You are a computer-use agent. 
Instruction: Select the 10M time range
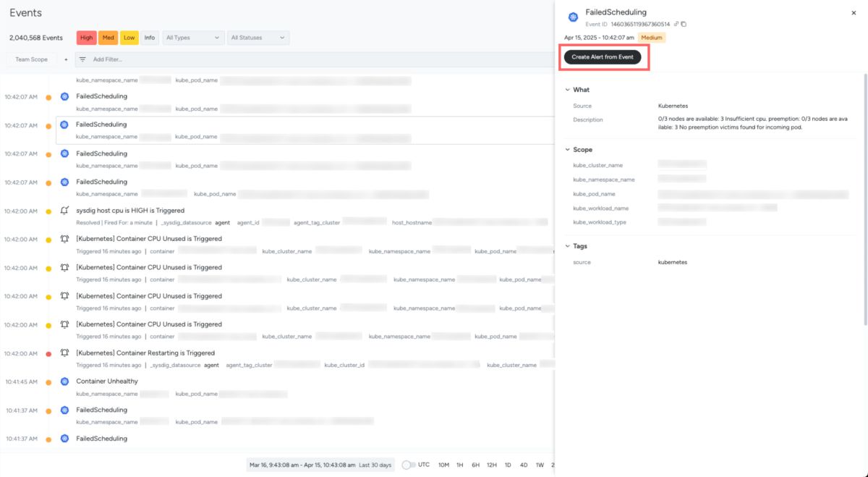[x=443, y=465]
